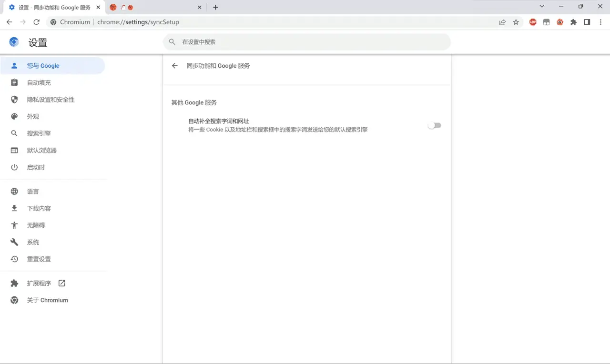This screenshot has width=610, height=364.
Task: Open 隐私设置和安全性 in sidebar
Action: click(51, 100)
